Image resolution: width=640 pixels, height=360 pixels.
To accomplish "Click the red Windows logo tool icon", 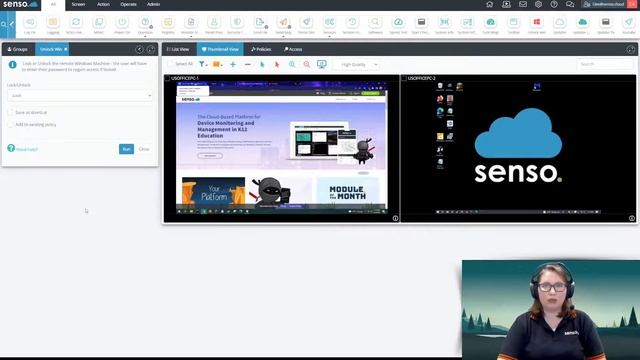I will [x=537, y=22].
